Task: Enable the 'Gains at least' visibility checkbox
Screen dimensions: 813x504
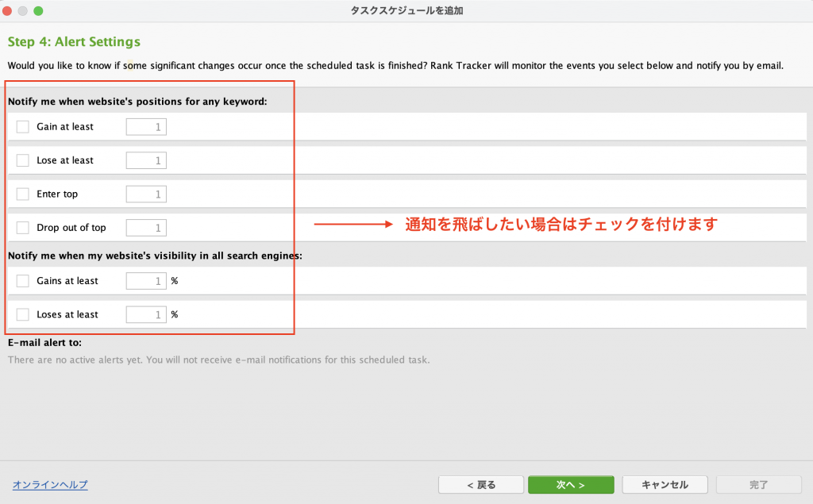Action: (x=23, y=280)
